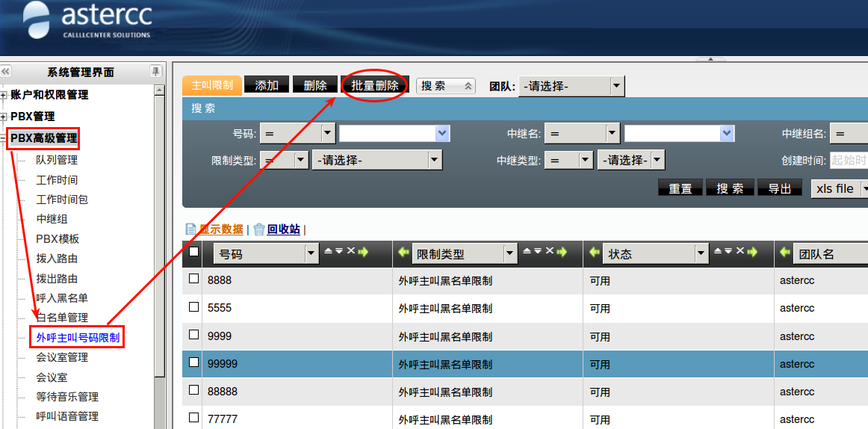Open the xls file export format dropdown
The height and width of the screenshot is (429, 868).
pos(840,188)
